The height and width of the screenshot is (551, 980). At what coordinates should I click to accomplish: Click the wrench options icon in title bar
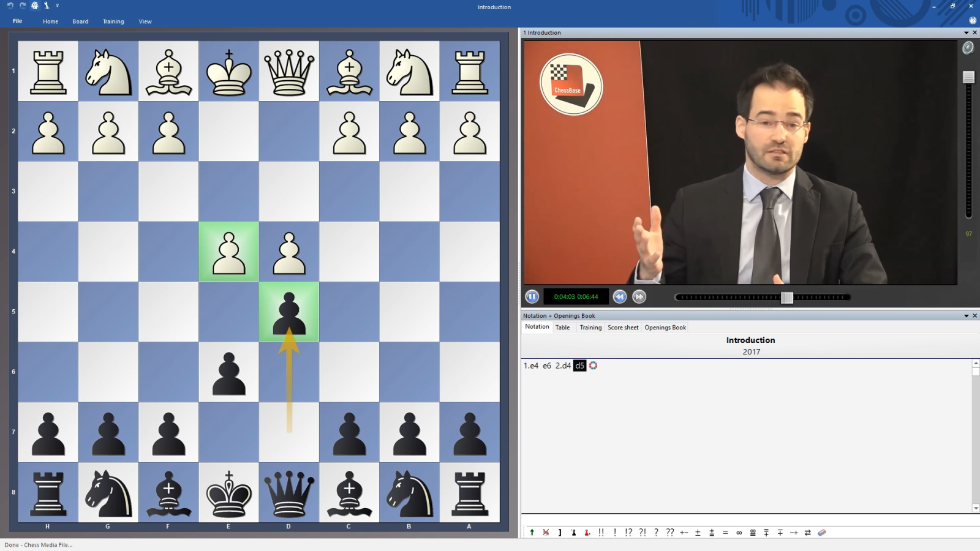46,6
